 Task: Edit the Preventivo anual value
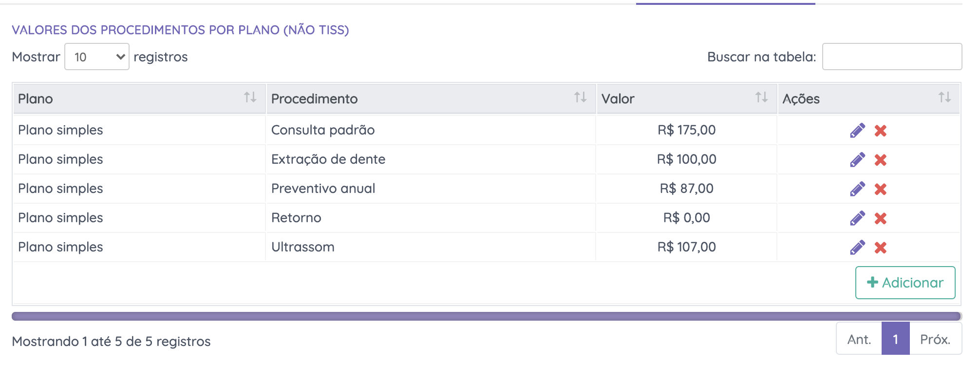pos(857,189)
